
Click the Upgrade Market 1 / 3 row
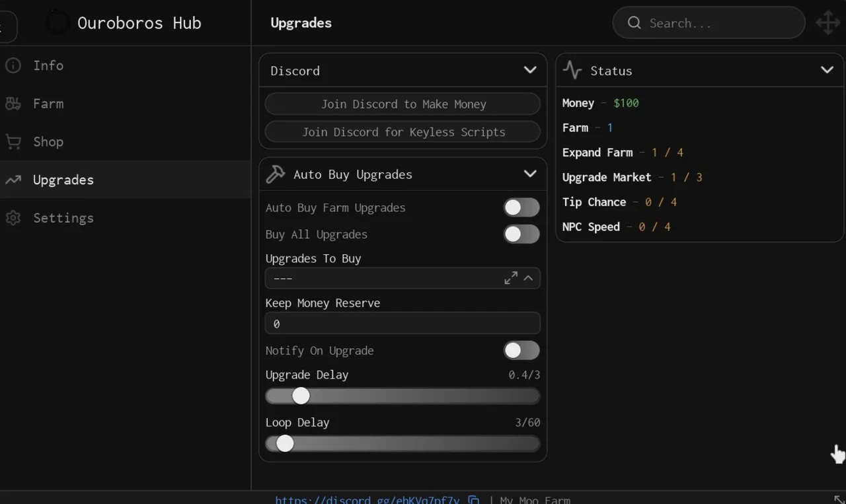(633, 177)
